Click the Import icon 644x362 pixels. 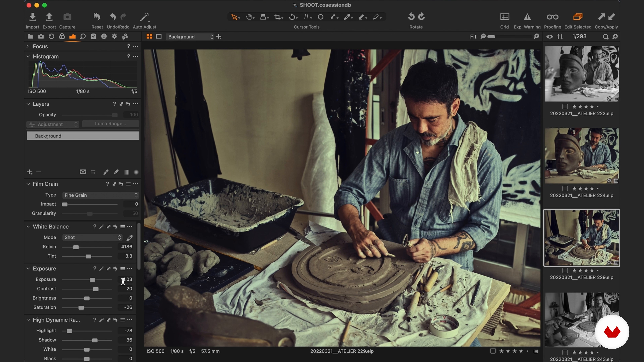(x=32, y=17)
